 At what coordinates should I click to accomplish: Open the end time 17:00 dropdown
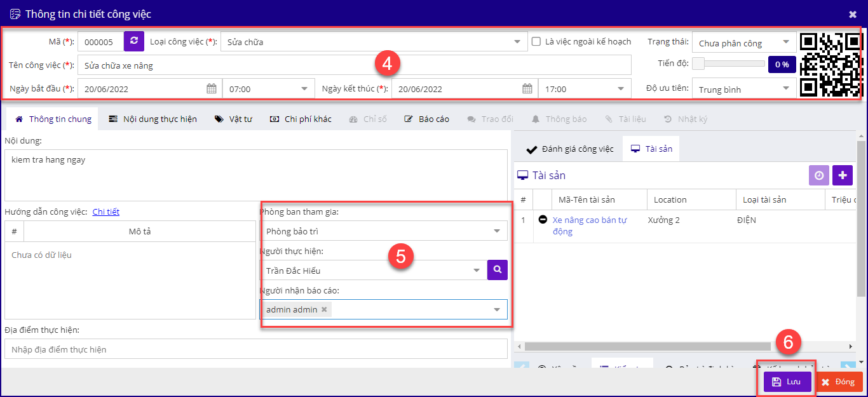620,89
